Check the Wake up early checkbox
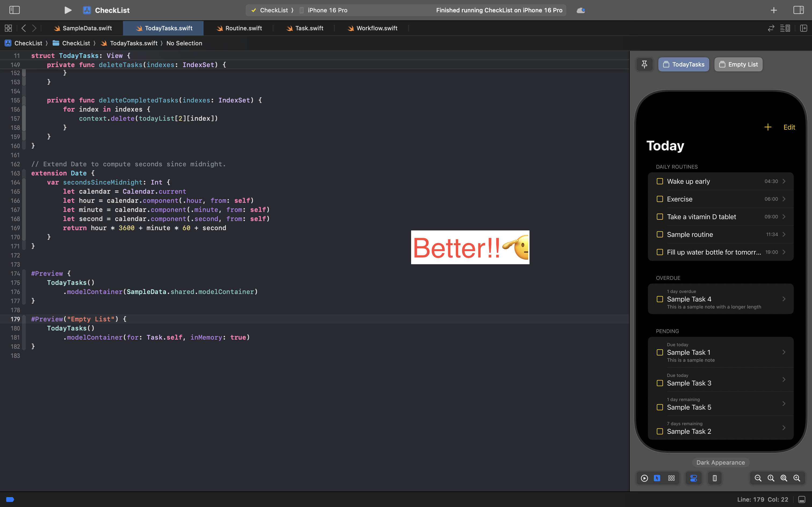The image size is (812, 507). 660,181
